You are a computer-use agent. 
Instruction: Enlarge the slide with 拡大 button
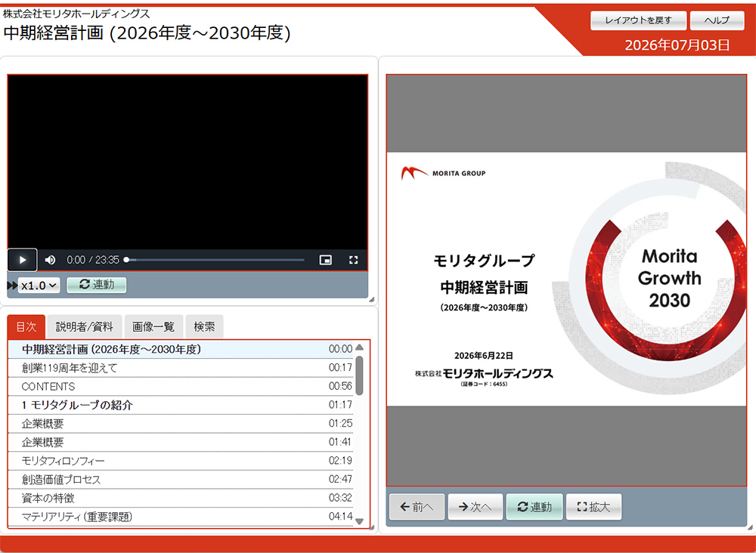point(593,507)
